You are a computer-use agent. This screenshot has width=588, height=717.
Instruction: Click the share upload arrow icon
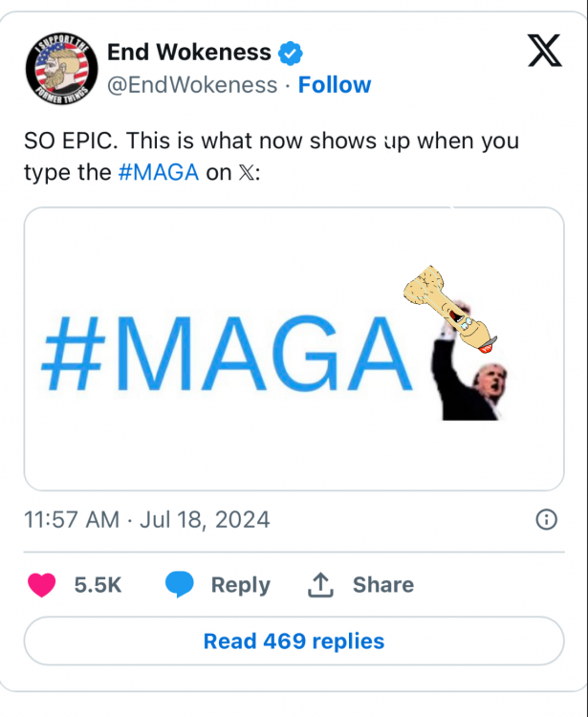tap(319, 585)
